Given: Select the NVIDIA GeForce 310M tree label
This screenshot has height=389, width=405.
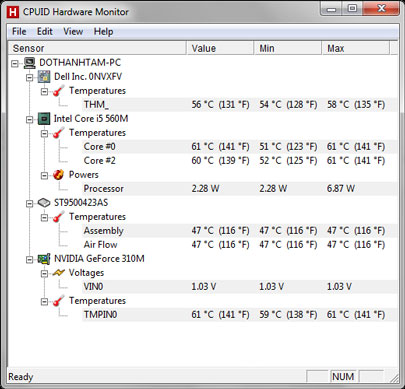Looking at the screenshot, I should click(x=99, y=259).
